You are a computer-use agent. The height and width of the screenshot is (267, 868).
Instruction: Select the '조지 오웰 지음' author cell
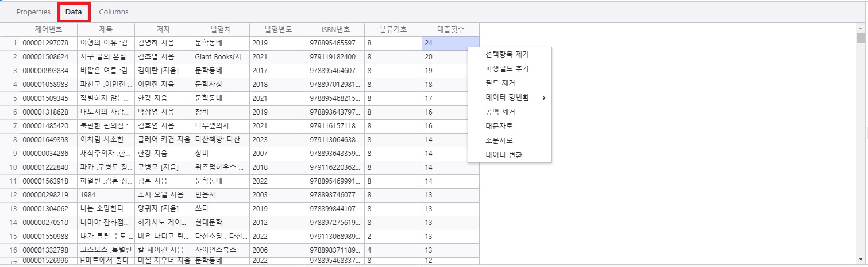tap(163, 195)
